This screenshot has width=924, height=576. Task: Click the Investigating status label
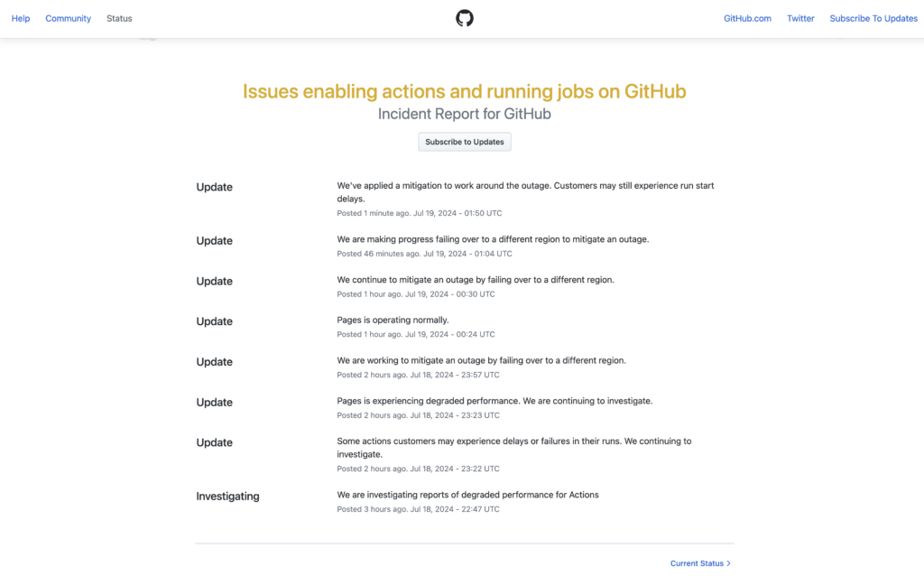[x=227, y=497]
